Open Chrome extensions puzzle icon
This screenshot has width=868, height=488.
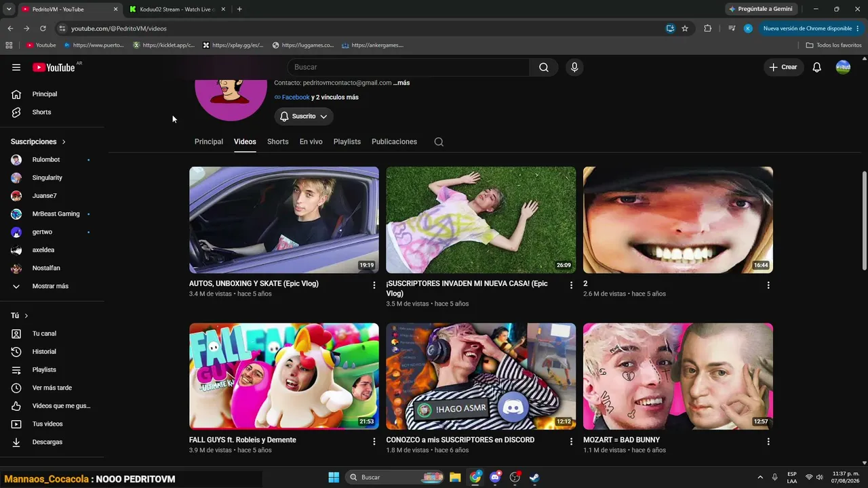[x=708, y=28]
